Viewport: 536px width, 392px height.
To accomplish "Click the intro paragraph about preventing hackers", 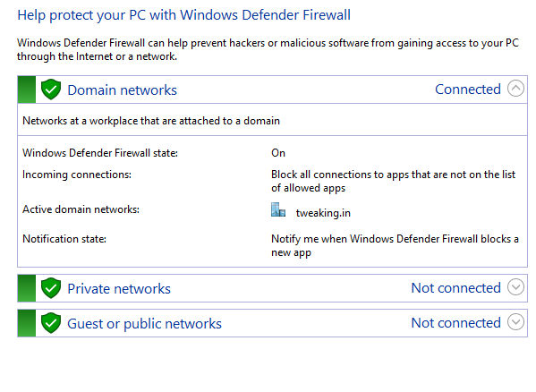I will click(x=268, y=49).
